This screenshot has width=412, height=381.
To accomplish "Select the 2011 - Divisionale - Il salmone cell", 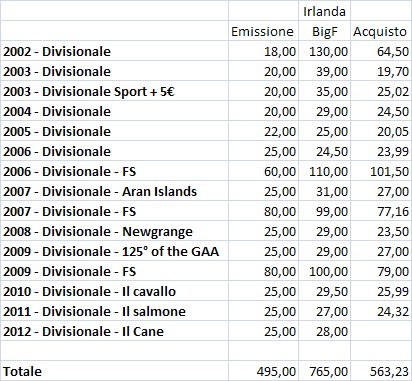I will click(x=114, y=311).
